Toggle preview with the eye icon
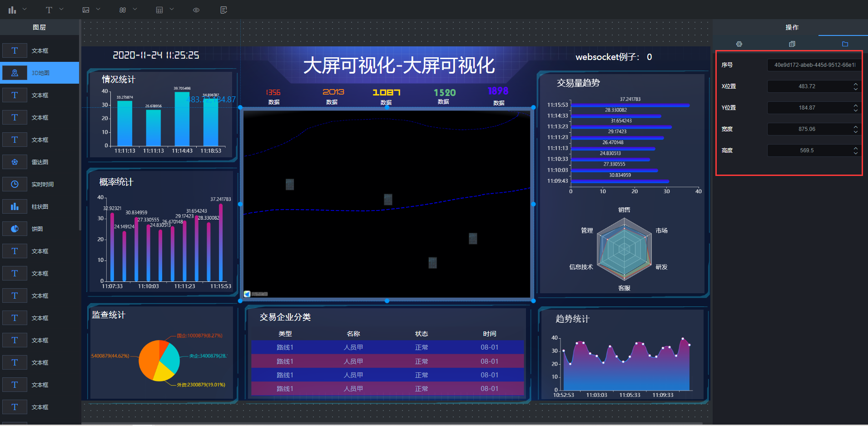 196,10
